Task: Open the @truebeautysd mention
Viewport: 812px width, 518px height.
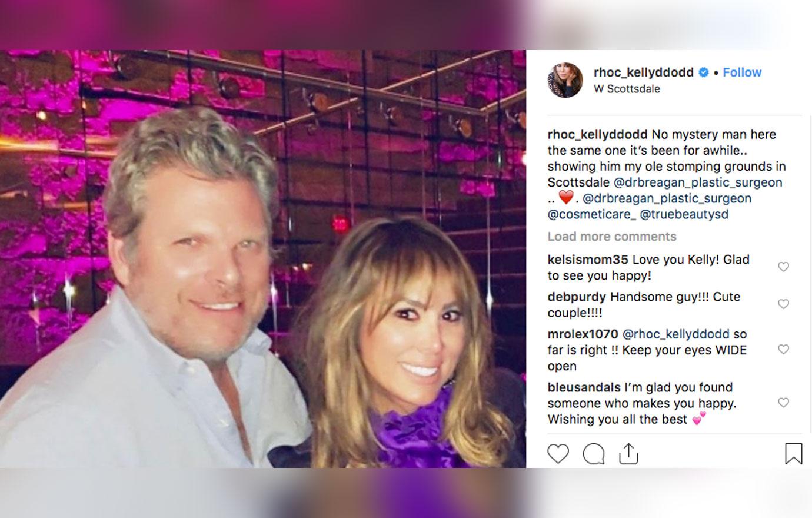Action: click(684, 214)
